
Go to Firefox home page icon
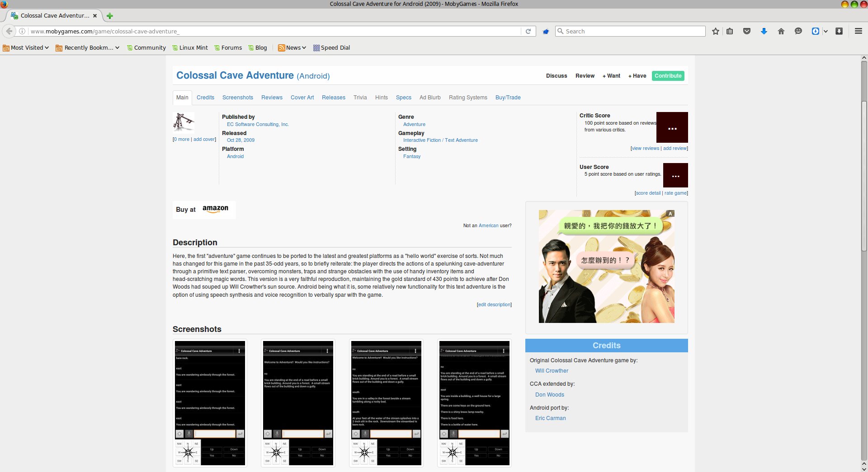tap(781, 31)
